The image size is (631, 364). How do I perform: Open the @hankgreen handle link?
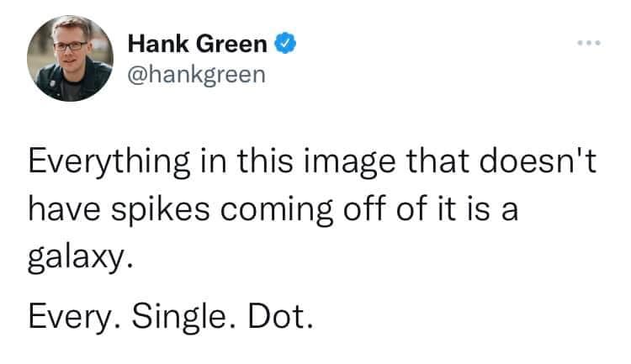(195, 74)
